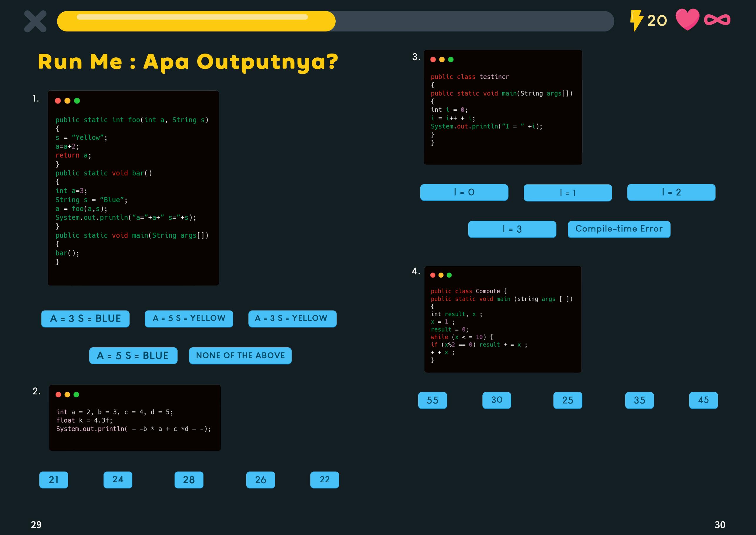Screen dimensions: 756x535
Task: Select answer A = 3 S = BLUE
Action: click(x=85, y=319)
